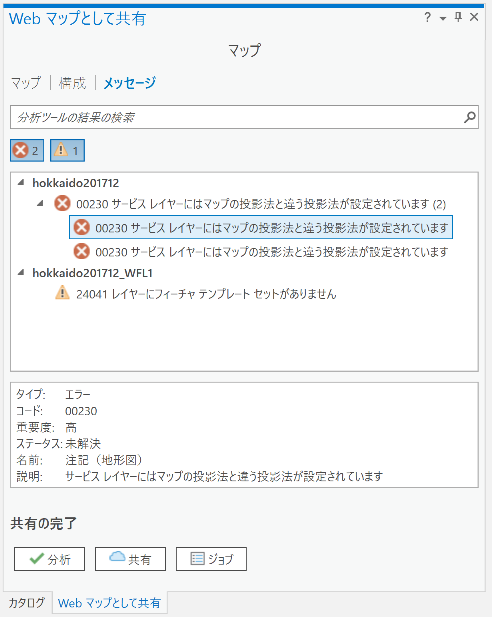Click the 分析 analyze button

coord(50,559)
